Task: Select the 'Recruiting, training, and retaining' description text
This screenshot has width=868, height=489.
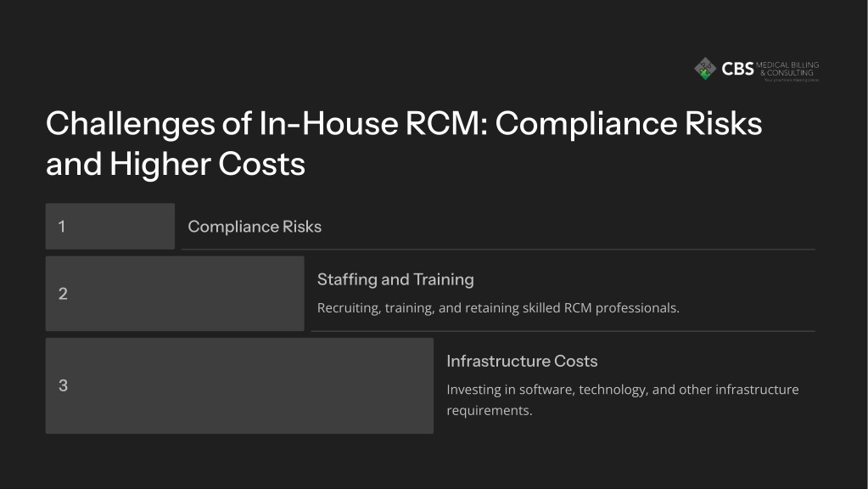Action: click(x=498, y=308)
